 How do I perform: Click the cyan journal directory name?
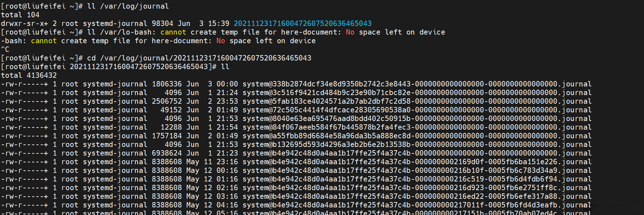(302, 23)
